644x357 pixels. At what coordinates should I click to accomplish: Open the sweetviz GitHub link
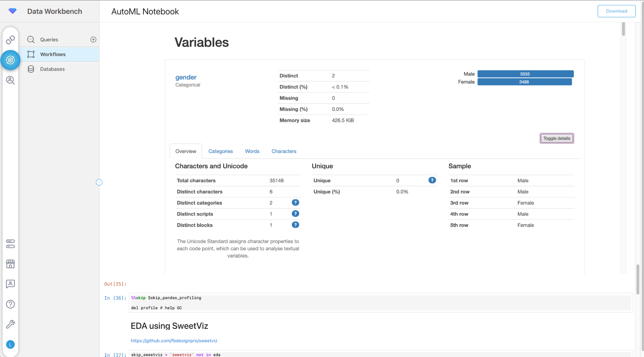pyautogui.click(x=174, y=341)
